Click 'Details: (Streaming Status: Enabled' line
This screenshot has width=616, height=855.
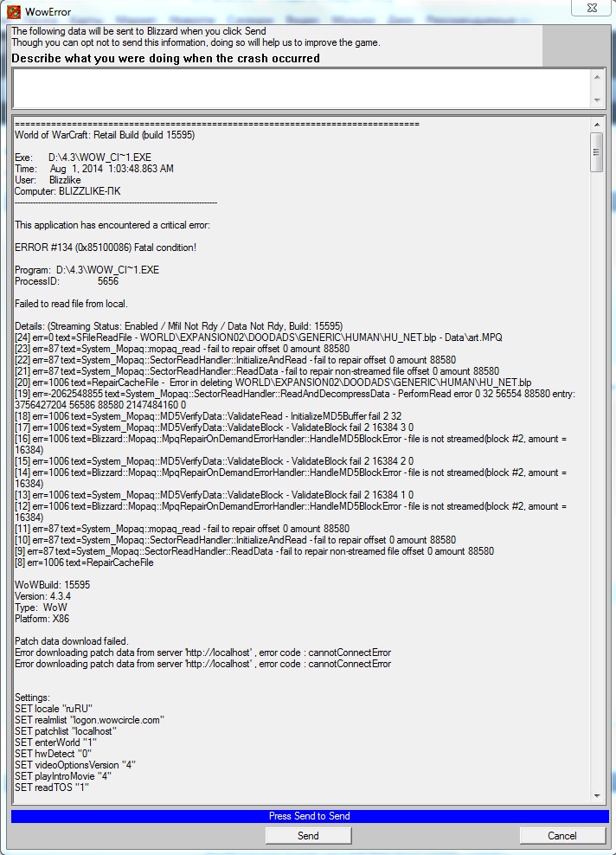[179, 326]
